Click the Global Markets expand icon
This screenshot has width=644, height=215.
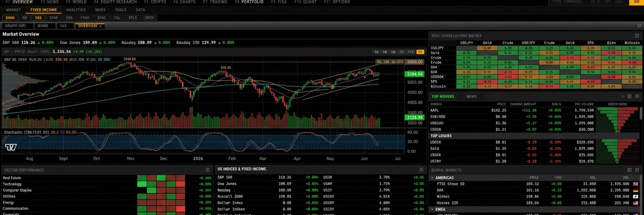pyautogui.click(x=637, y=170)
